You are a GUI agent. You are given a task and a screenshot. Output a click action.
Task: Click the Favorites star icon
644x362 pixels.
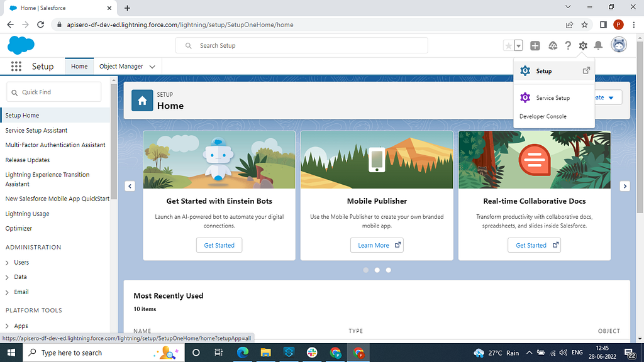[x=508, y=45]
